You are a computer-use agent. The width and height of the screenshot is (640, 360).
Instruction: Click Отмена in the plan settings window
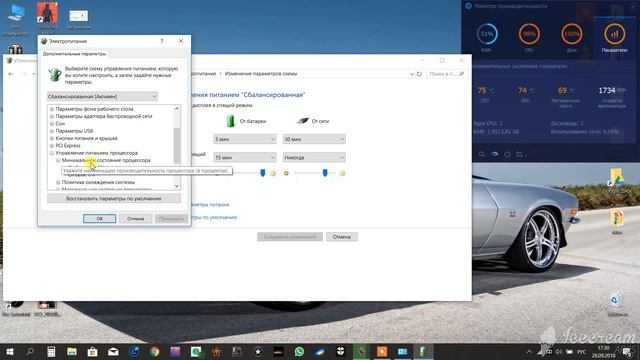342,237
